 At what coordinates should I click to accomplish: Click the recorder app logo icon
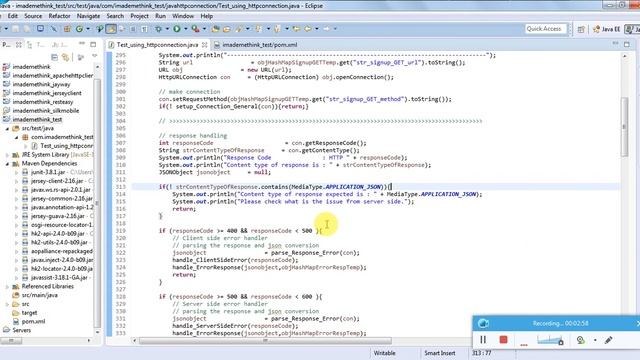coord(483,323)
